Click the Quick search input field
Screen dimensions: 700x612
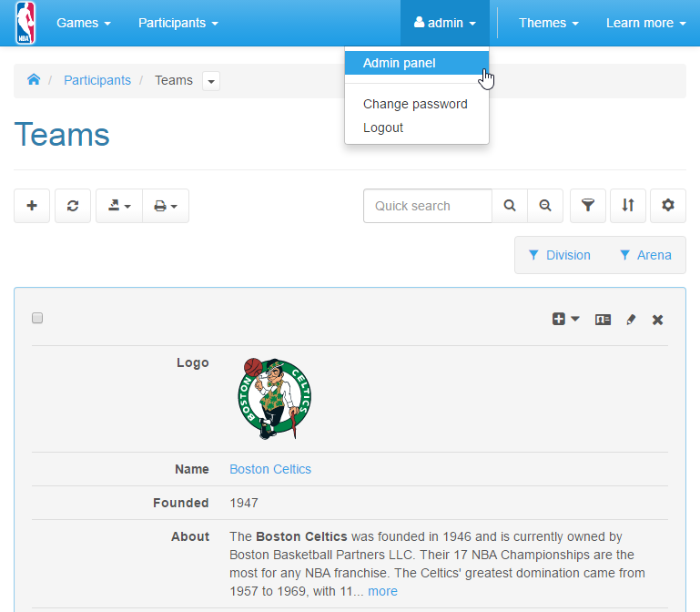tap(427, 206)
